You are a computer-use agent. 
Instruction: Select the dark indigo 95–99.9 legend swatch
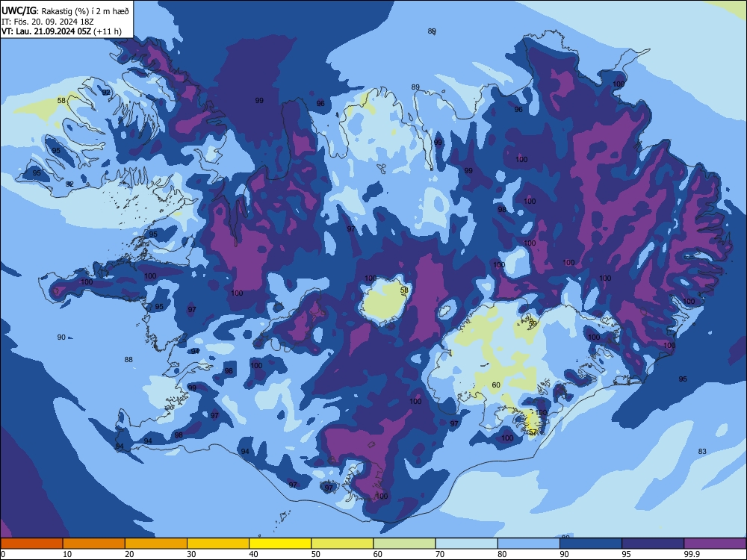point(653,544)
